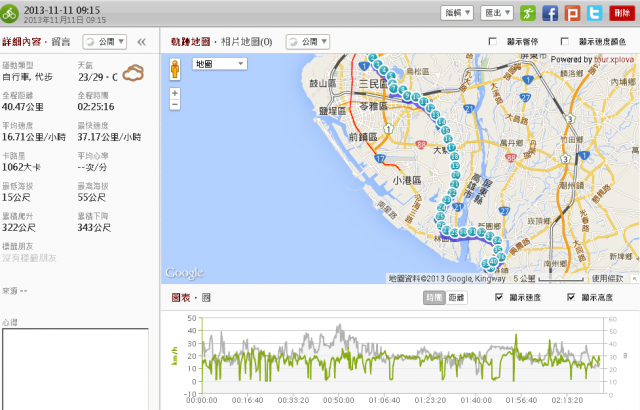Click waypoint marker 23 on the route

(447, 200)
